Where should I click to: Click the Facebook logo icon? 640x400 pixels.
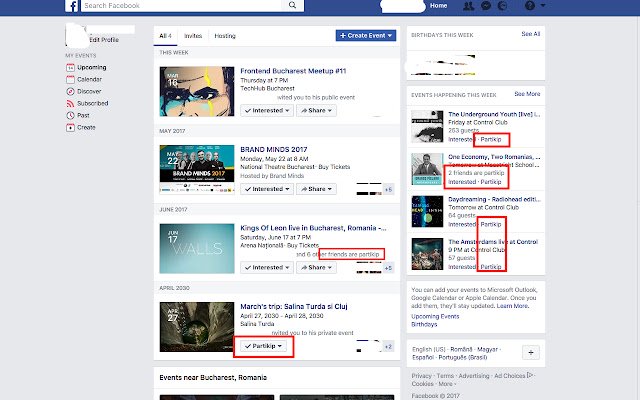pyautogui.click(x=71, y=6)
